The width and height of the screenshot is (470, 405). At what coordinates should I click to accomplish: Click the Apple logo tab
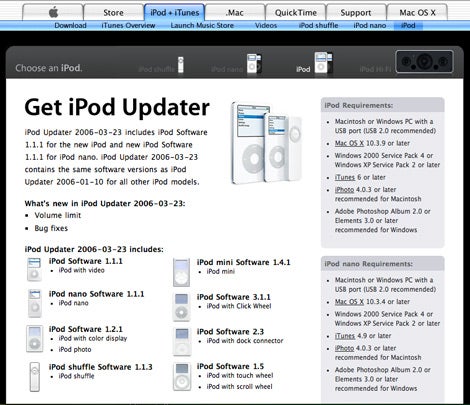53,12
